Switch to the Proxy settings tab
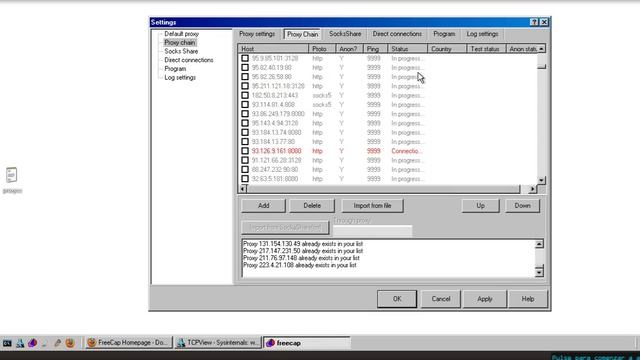Viewport: 640px width, 360px height. click(x=257, y=34)
